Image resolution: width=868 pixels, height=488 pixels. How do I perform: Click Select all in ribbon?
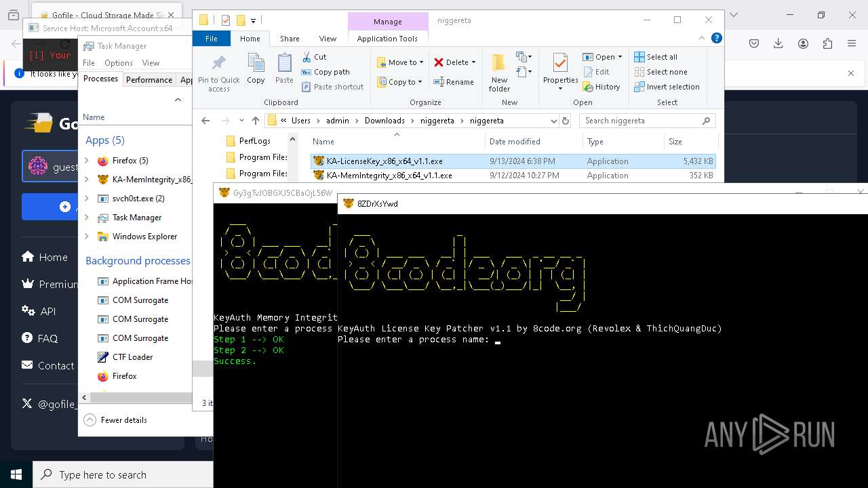(x=656, y=57)
